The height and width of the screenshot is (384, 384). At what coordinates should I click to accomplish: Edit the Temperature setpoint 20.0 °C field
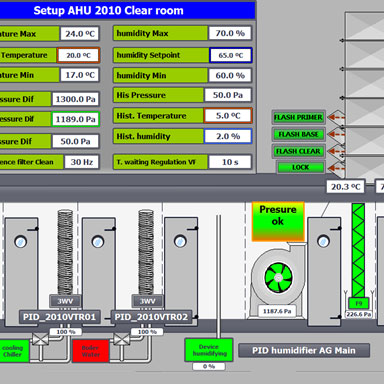(x=78, y=55)
